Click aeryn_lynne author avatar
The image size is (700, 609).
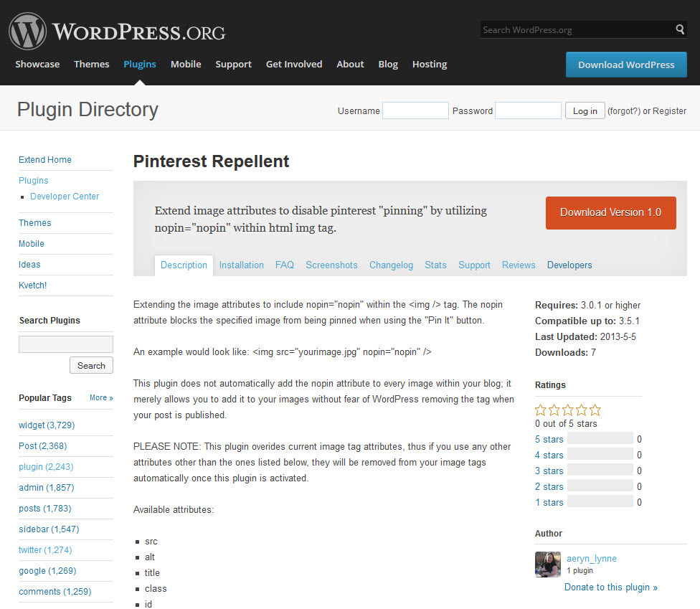pos(548,565)
